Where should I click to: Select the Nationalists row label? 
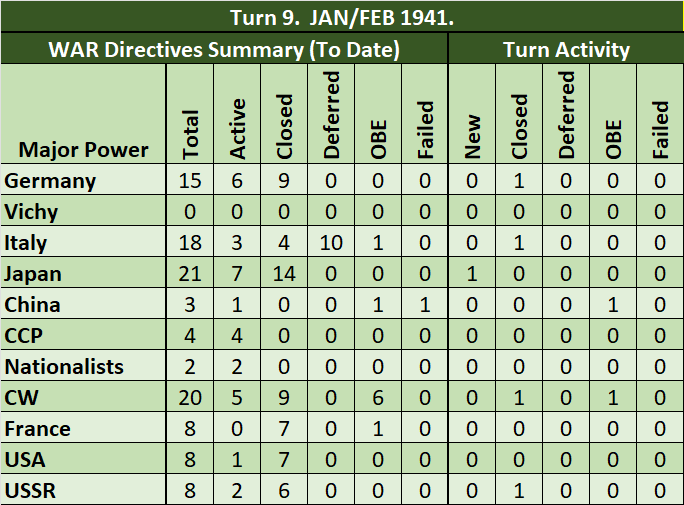tap(64, 366)
